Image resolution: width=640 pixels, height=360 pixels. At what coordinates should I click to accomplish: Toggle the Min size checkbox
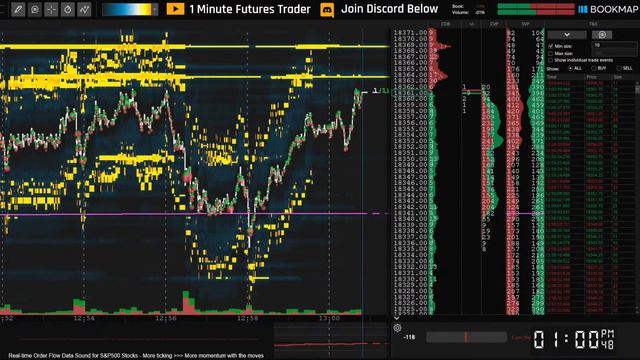click(551, 46)
